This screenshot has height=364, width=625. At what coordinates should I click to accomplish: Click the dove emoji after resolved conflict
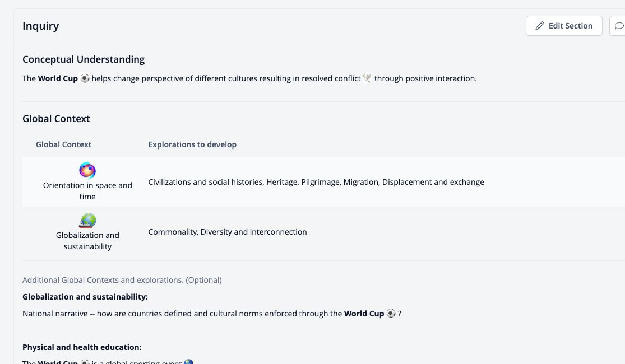367,78
